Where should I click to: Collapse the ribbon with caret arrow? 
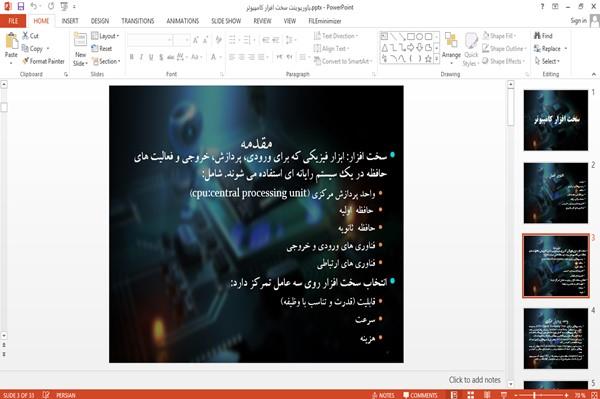coord(593,74)
